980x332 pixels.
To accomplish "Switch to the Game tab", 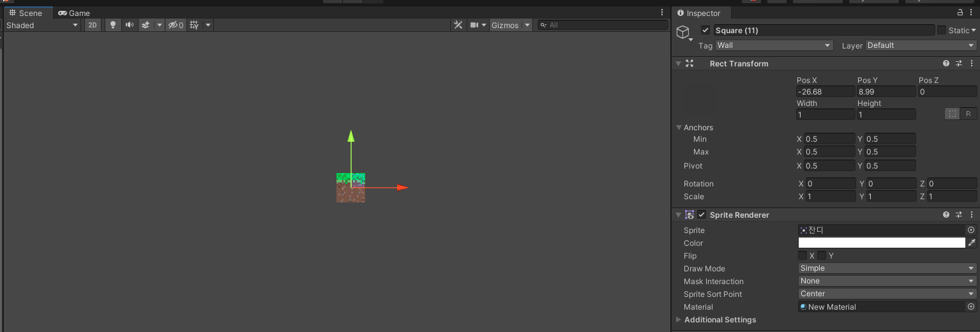I will point(74,13).
